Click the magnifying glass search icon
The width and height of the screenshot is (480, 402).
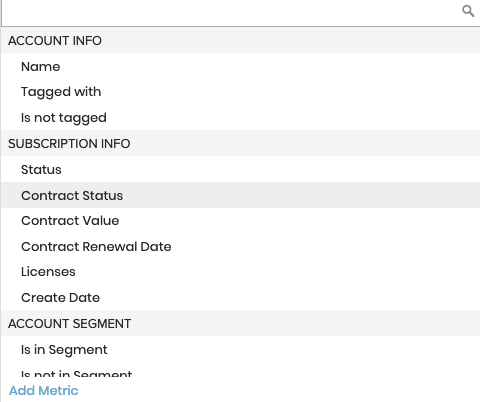pyautogui.click(x=468, y=11)
